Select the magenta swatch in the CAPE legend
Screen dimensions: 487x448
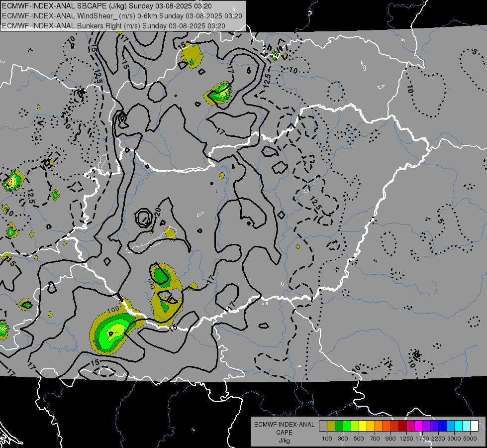(x=419, y=426)
